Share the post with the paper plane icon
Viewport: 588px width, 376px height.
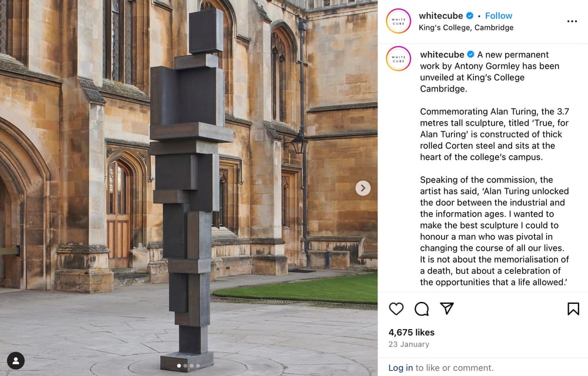(447, 308)
